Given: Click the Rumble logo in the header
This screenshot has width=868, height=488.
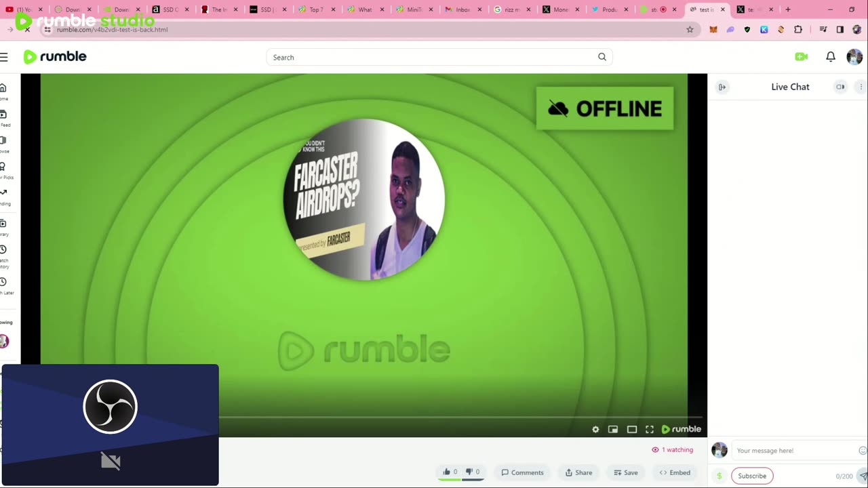Looking at the screenshot, I should click(55, 57).
